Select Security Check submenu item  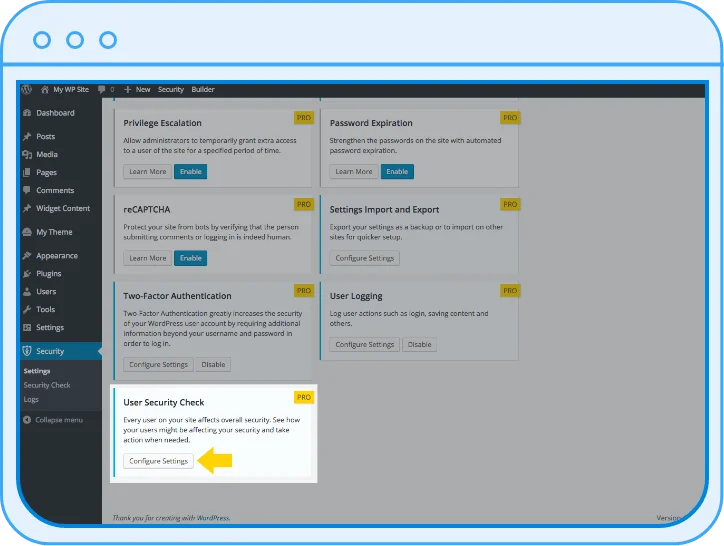[47, 385]
